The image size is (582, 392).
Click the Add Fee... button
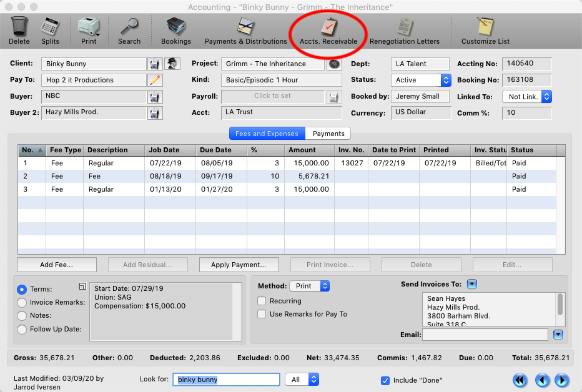point(56,265)
